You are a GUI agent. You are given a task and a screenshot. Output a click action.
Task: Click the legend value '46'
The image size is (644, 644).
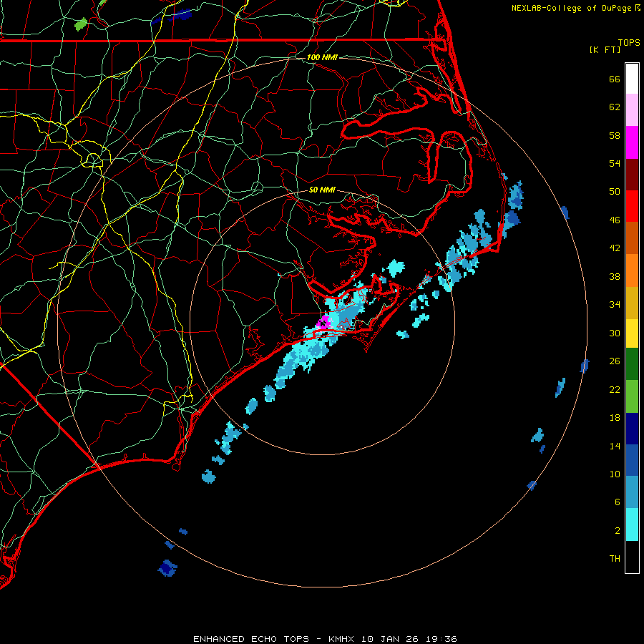615,220
